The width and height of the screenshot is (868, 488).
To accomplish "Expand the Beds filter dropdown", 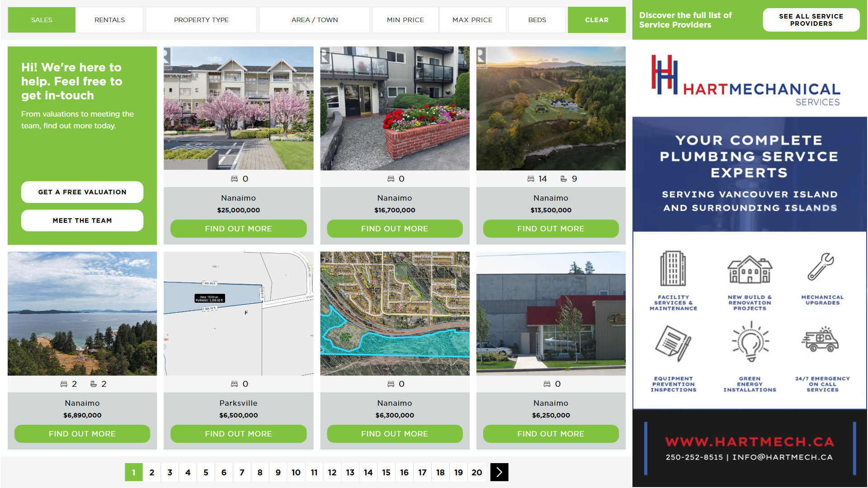I will pos(537,20).
